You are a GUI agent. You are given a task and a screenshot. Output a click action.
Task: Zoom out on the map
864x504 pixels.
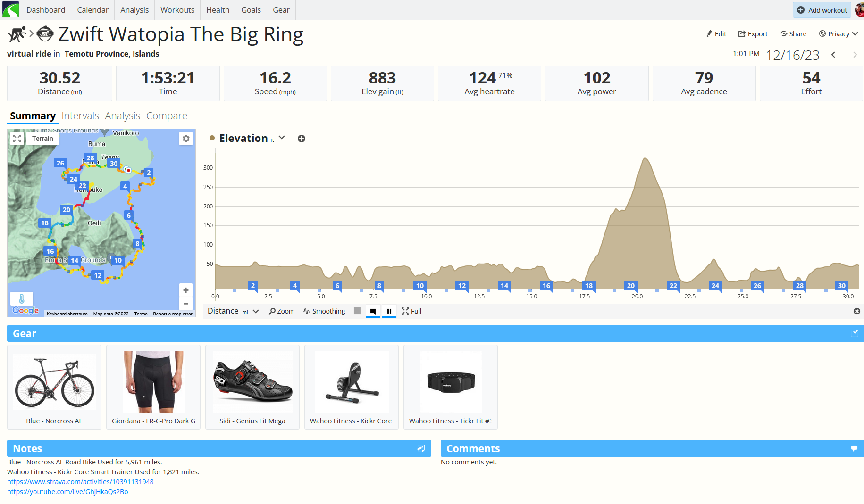[186, 304]
